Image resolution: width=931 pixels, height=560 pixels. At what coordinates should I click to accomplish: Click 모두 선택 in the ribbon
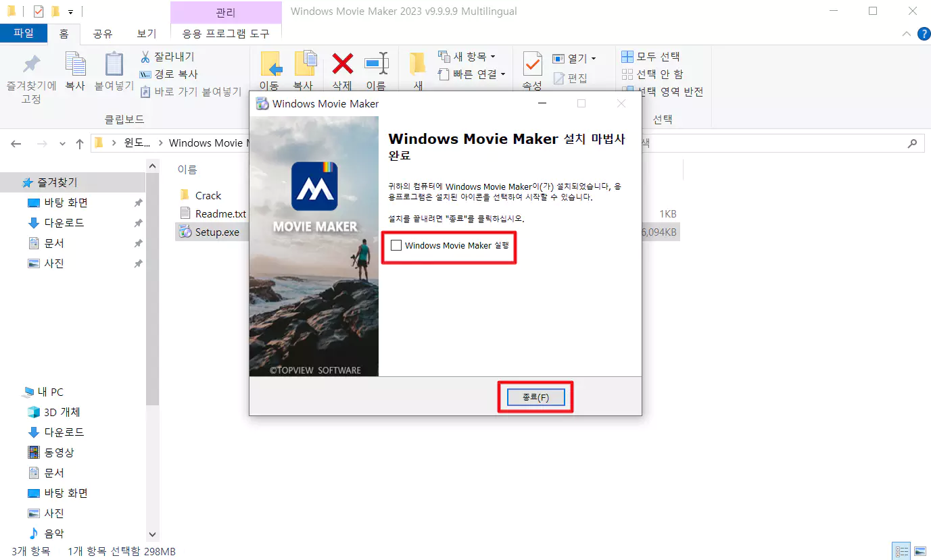click(650, 57)
